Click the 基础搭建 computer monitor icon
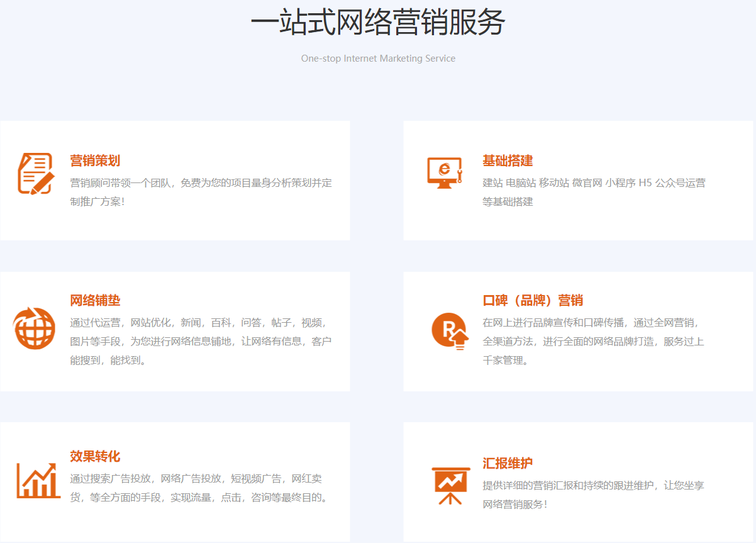Screen dimensions: 756x543 coord(445,172)
